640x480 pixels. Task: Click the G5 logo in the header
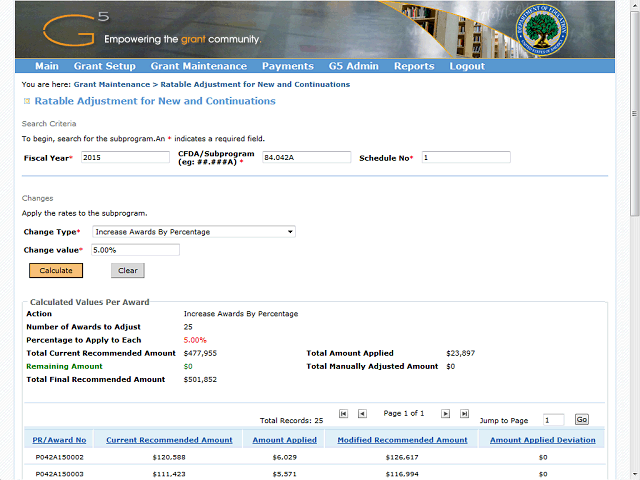tap(76, 29)
